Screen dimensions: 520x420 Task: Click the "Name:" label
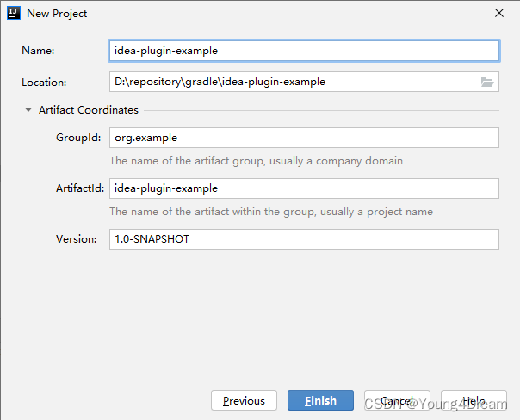click(x=39, y=51)
